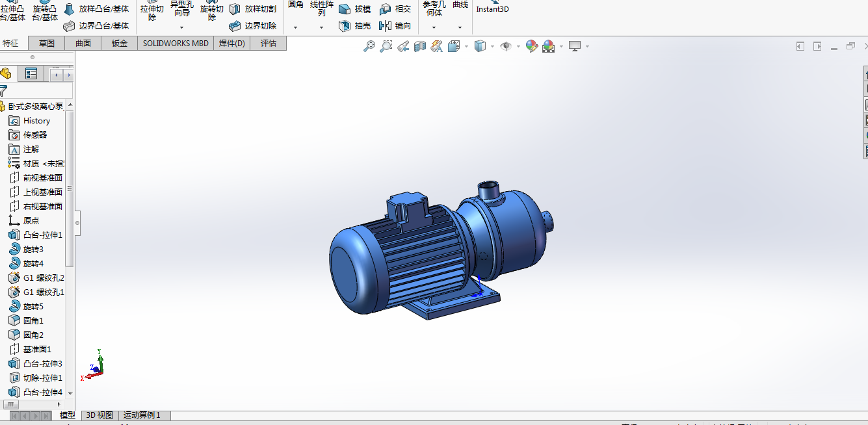Activate the 抽壳 shell tool
Screen dimensions: 868x425
(x=355, y=26)
